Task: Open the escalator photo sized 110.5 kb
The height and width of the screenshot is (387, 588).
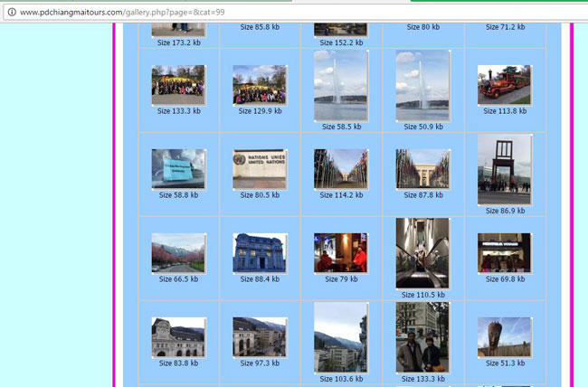Action: click(422, 253)
